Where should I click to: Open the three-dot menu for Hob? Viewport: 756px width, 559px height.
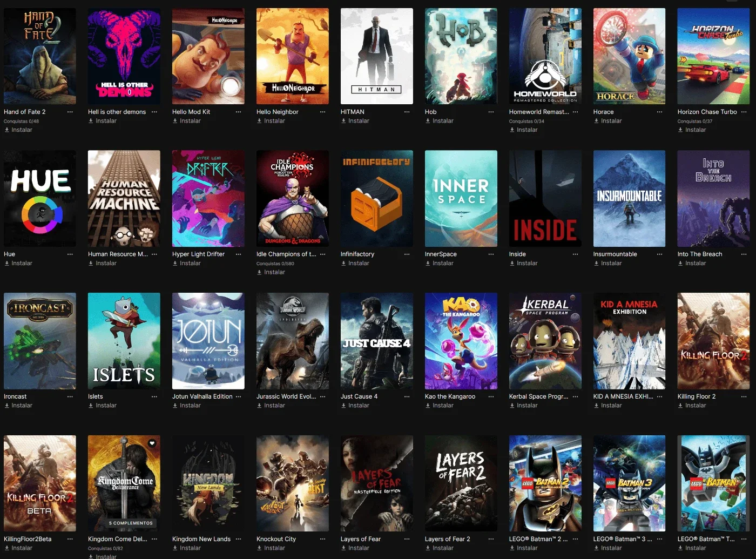(491, 112)
